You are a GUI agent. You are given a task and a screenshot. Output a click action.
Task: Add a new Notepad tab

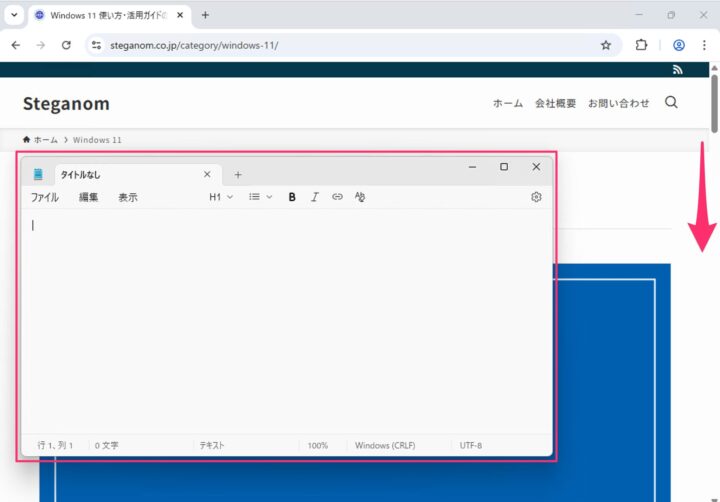click(238, 175)
